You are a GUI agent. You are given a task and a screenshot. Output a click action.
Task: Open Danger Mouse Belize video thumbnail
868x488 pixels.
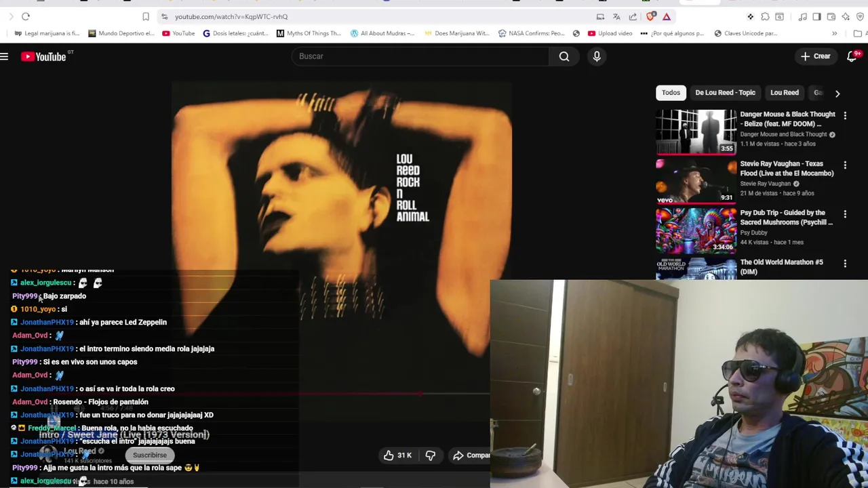click(x=696, y=131)
